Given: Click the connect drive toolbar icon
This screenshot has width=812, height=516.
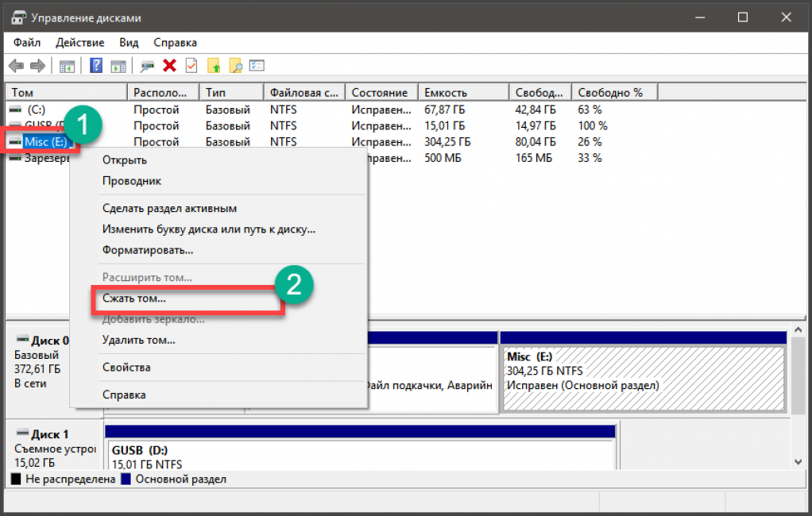Looking at the screenshot, I should (x=147, y=66).
